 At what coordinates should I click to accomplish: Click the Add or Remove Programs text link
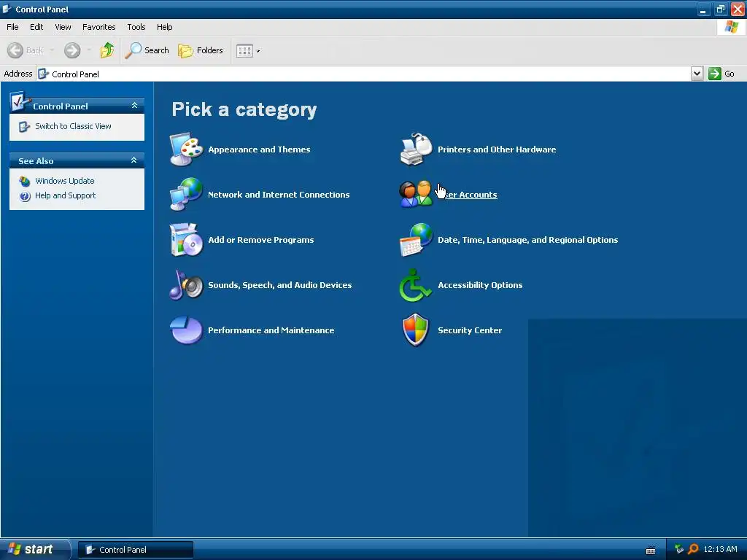[x=261, y=240]
